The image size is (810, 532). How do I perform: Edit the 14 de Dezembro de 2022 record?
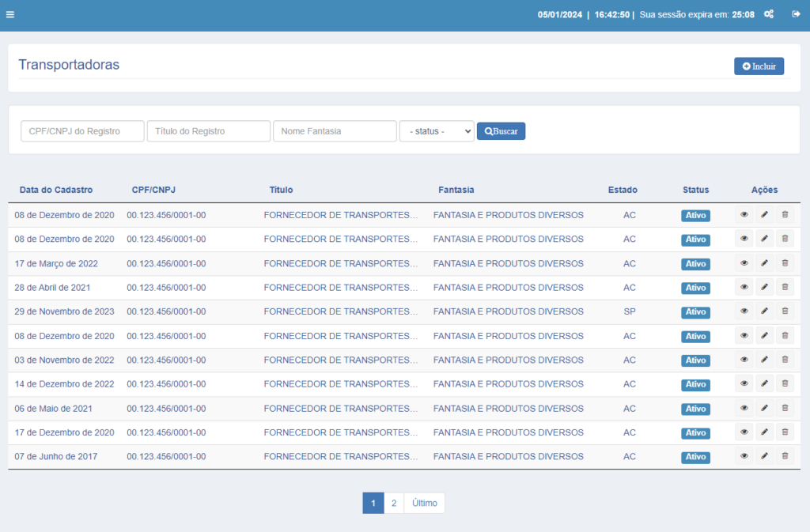(x=765, y=384)
